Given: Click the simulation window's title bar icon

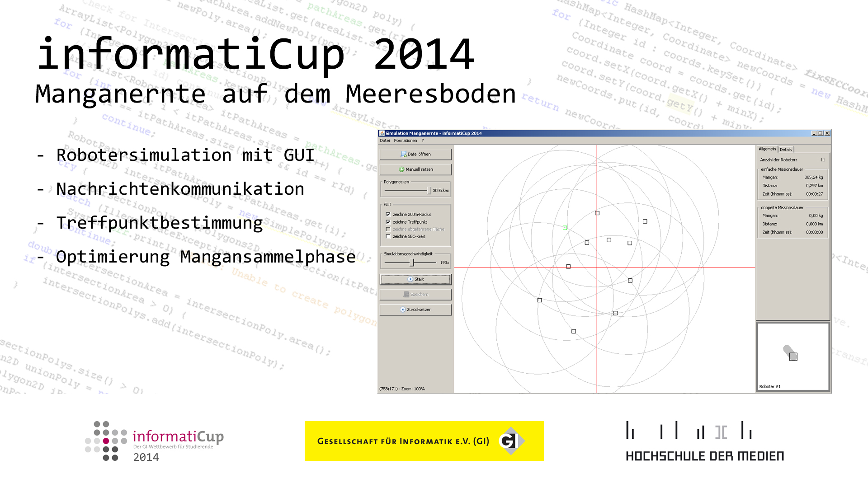Looking at the screenshot, I should pyautogui.click(x=382, y=133).
